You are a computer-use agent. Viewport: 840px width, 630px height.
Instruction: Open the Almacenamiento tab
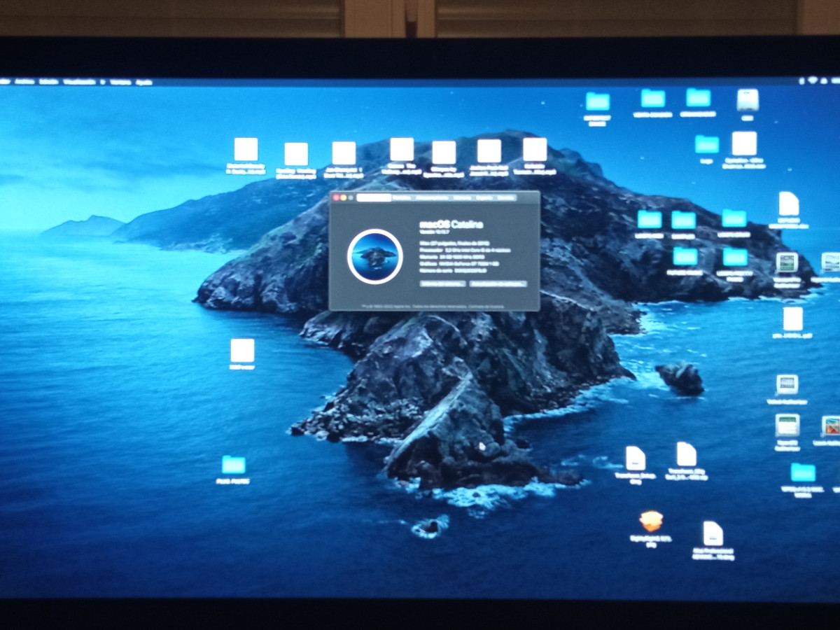click(x=431, y=198)
